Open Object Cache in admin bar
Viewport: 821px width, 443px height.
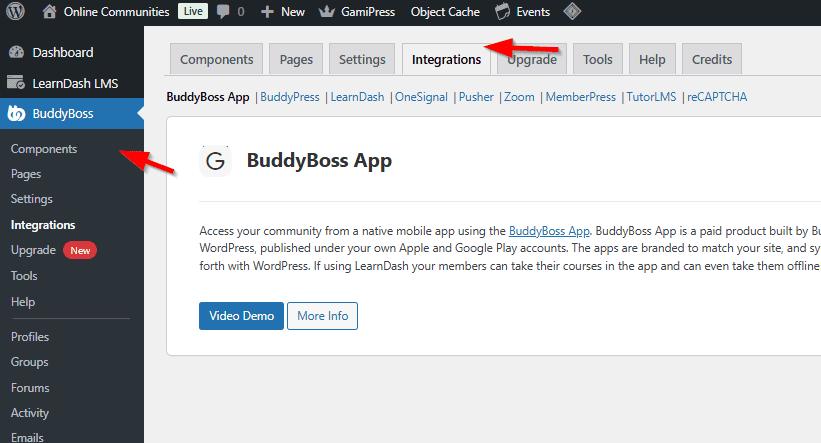(445, 12)
